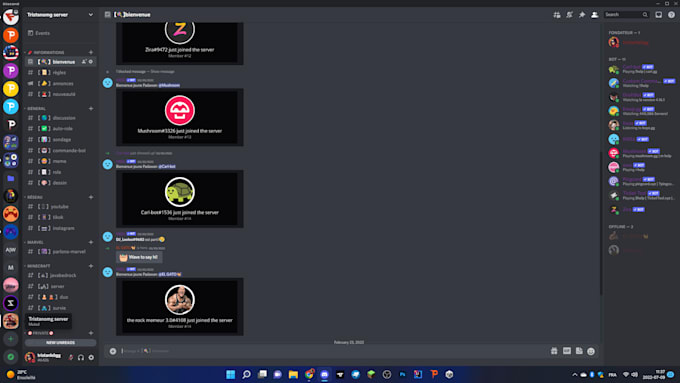Image resolution: width=680 pixels, height=383 pixels.
Task: Open the server folder icon in sidebar
Action: point(11,178)
